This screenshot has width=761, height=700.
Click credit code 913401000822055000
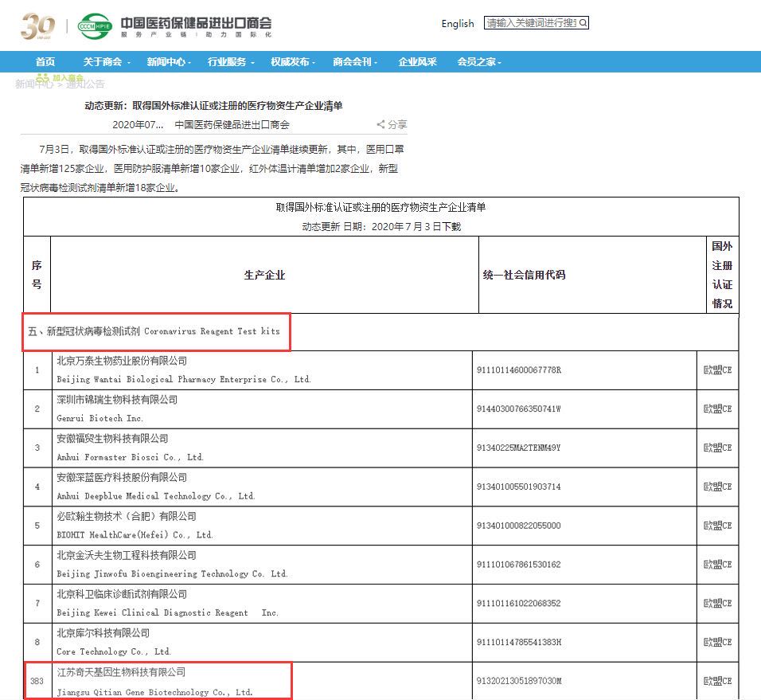click(519, 526)
